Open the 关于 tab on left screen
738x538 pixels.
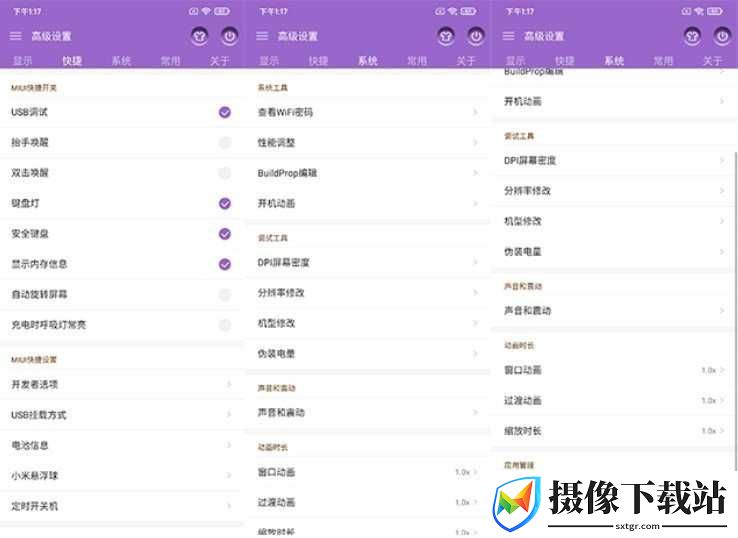[220, 61]
